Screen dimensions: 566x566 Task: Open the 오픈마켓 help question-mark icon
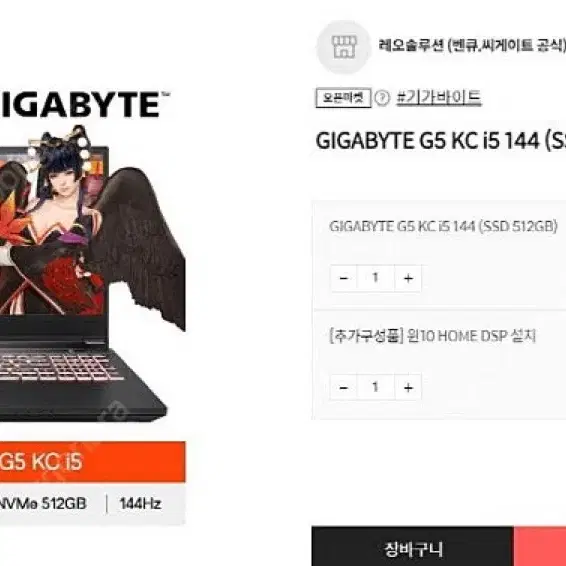(x=382, y=98)
